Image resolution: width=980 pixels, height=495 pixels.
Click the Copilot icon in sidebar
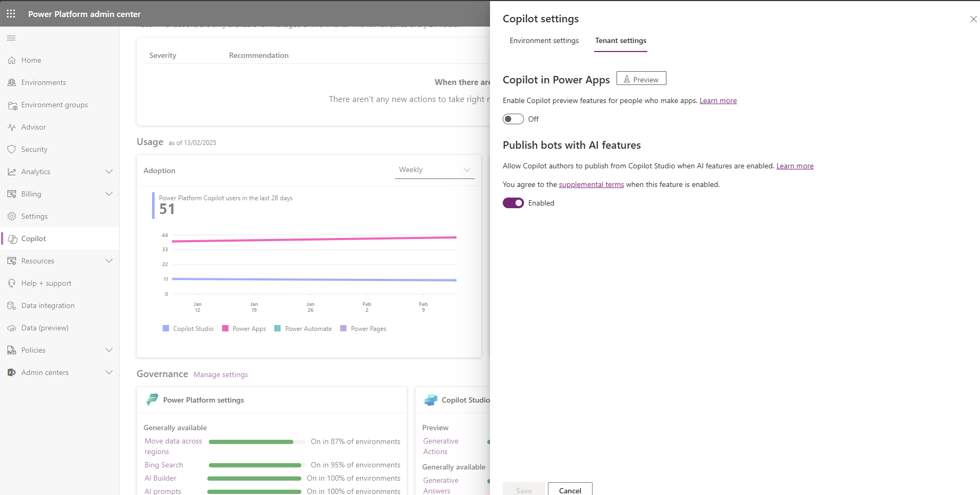pyautogui.click(x=13, y=239)
